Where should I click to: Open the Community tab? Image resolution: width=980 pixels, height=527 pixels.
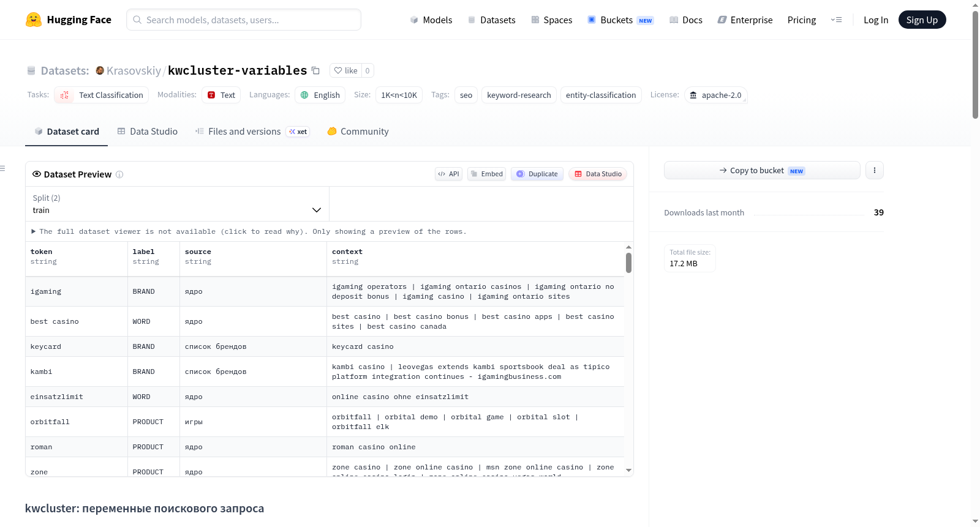tap(358, 132)
